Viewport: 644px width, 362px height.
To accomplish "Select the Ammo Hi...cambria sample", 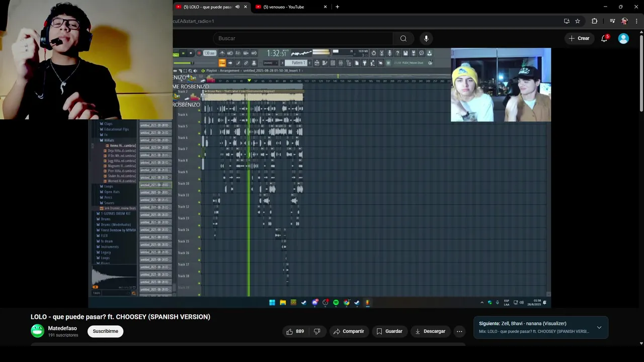I will pos(121,145).
